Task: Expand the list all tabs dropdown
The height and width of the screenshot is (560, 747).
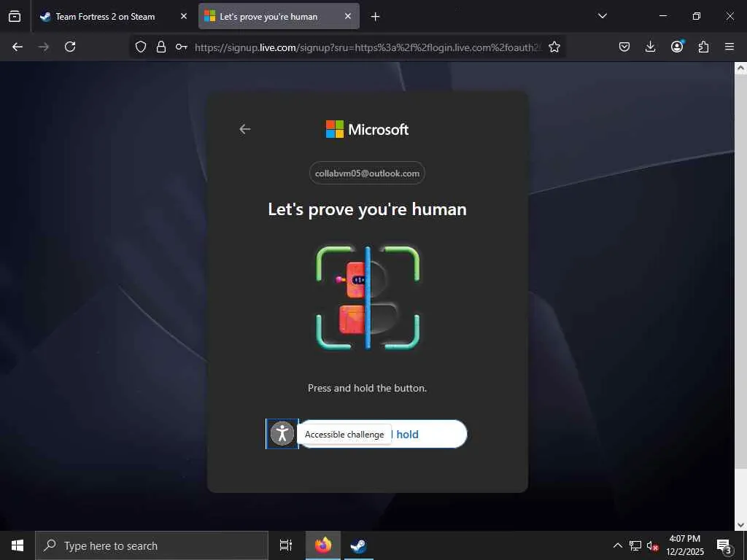Action: point(602,16)
